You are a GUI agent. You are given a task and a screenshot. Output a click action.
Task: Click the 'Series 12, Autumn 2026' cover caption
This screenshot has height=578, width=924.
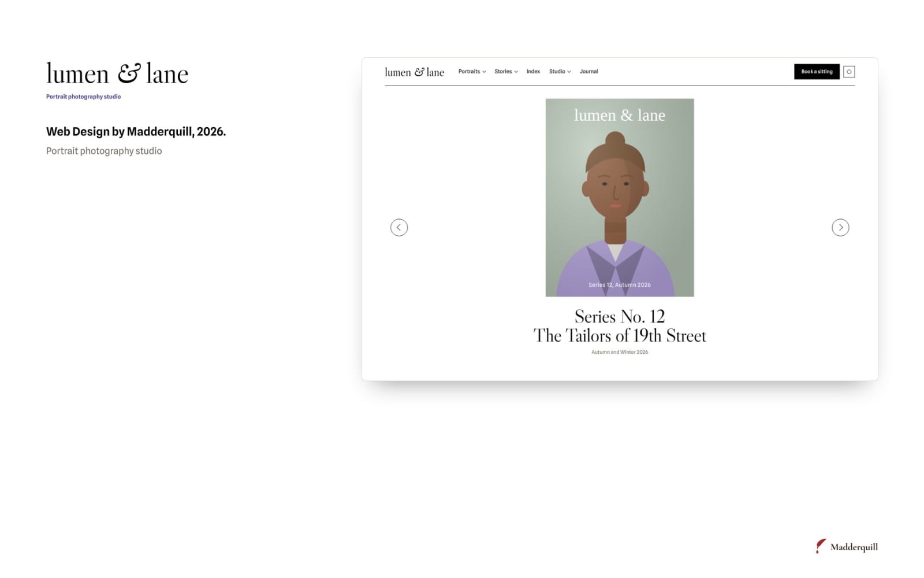pos(620,285)
